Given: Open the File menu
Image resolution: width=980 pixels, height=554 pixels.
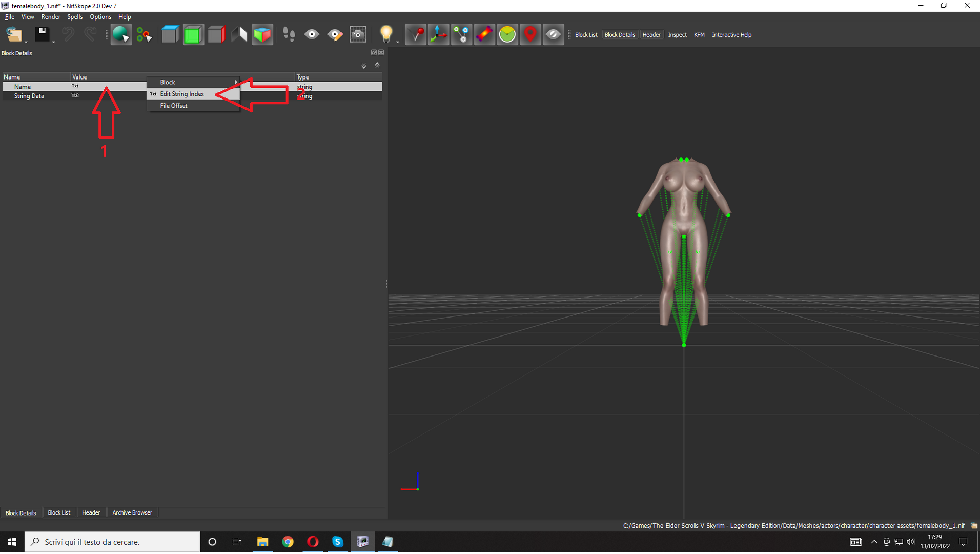Looking at the screenshot, I should pyautogui.click(x=9, y=17).
